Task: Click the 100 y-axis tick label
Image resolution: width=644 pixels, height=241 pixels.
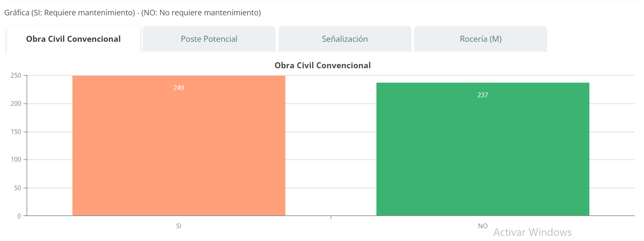Action: coord(16,160)
